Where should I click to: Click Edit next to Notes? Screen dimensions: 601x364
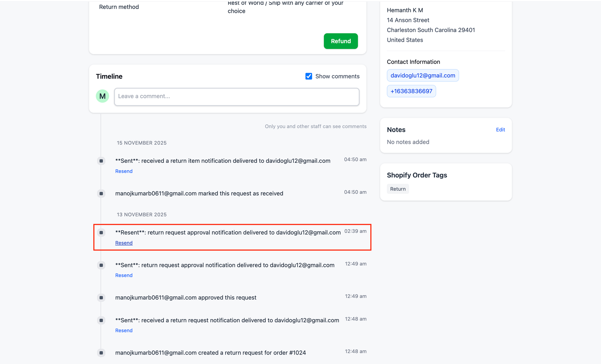500,129
